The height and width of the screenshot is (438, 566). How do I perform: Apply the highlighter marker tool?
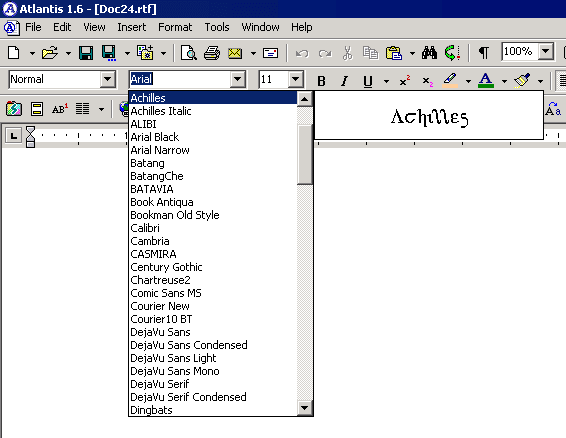click(450, 81)
